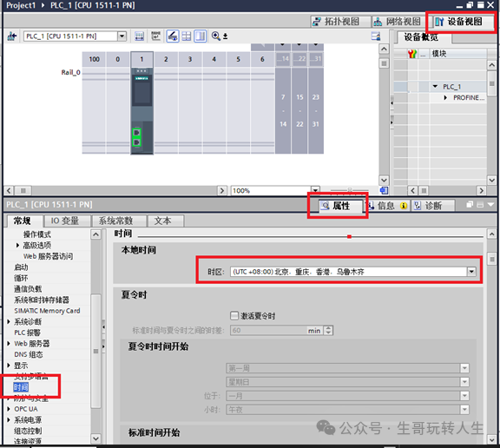Click the show address labels icon
Screen dimensions: 500x448
coord(155,36)
